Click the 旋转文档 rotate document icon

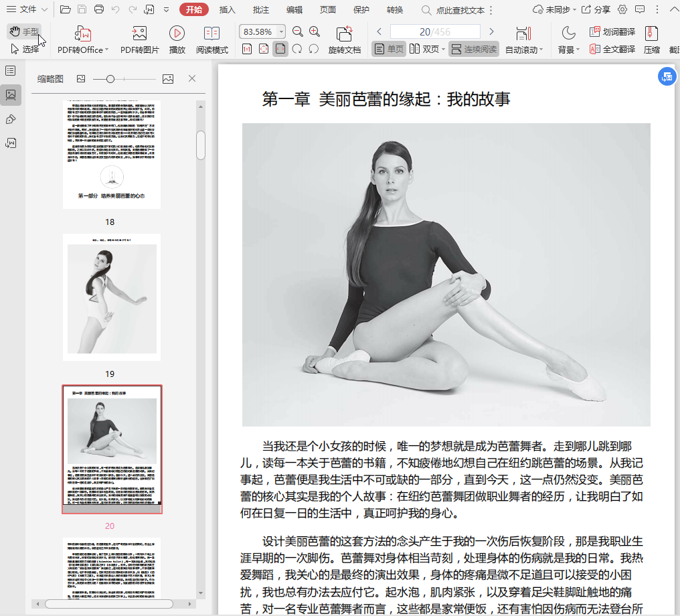(x=344, y=40)
